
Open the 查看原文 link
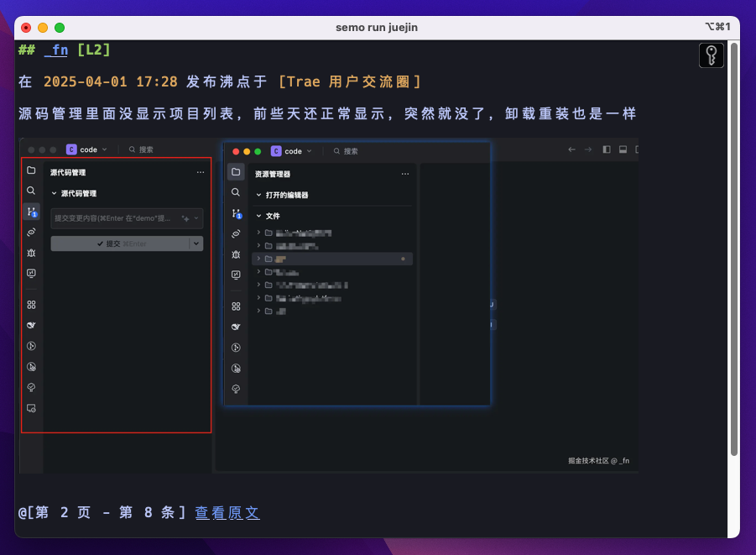click(227, 512)
